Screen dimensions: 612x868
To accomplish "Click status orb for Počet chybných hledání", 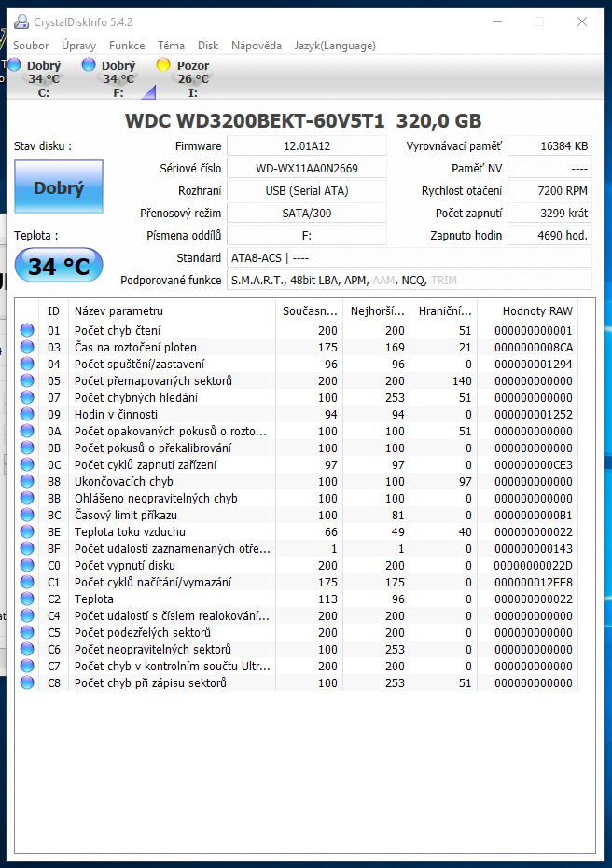I will point(27,397).
